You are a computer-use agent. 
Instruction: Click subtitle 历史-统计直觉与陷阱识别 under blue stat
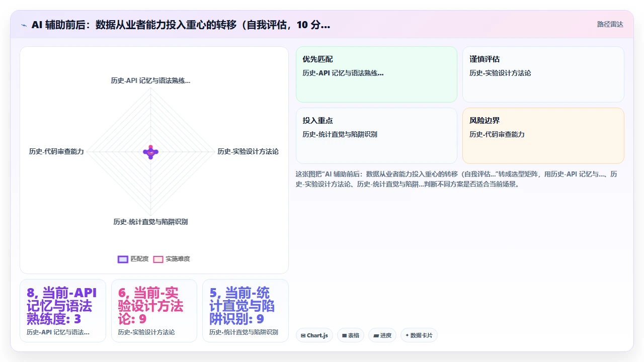244,332
